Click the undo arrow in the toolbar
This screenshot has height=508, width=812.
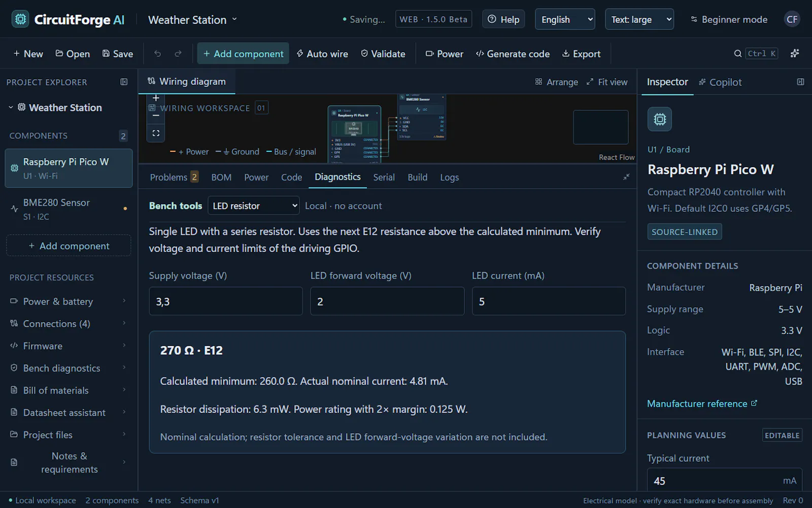coord(158,54)
